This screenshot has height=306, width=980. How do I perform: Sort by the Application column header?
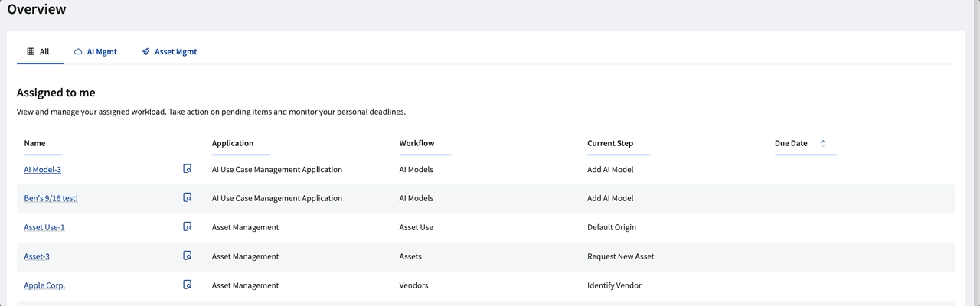233,143
